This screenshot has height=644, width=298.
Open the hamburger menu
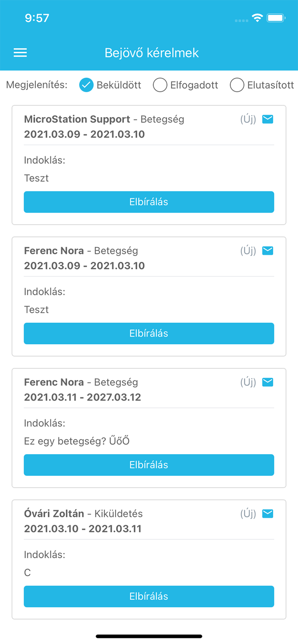click(20, 53)
